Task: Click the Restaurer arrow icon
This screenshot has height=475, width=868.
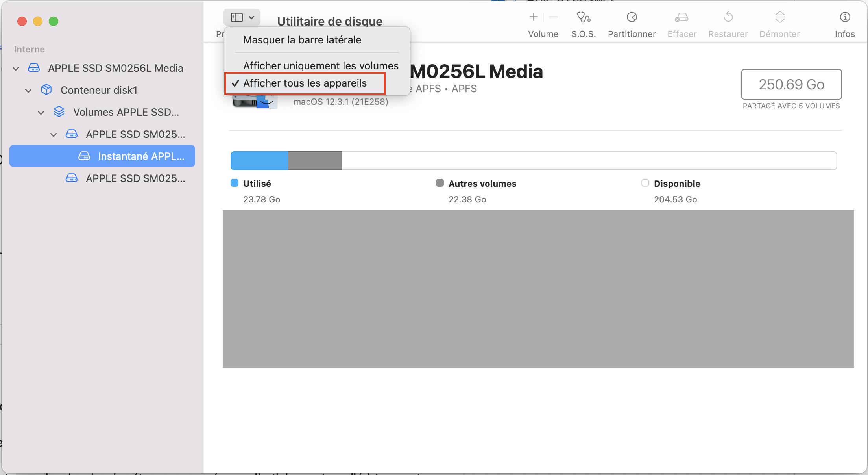Action: (728, 17)
